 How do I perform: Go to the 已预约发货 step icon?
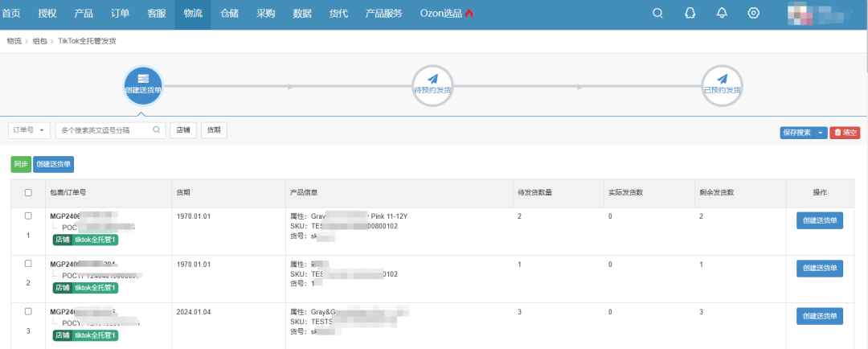click(722, 86)
